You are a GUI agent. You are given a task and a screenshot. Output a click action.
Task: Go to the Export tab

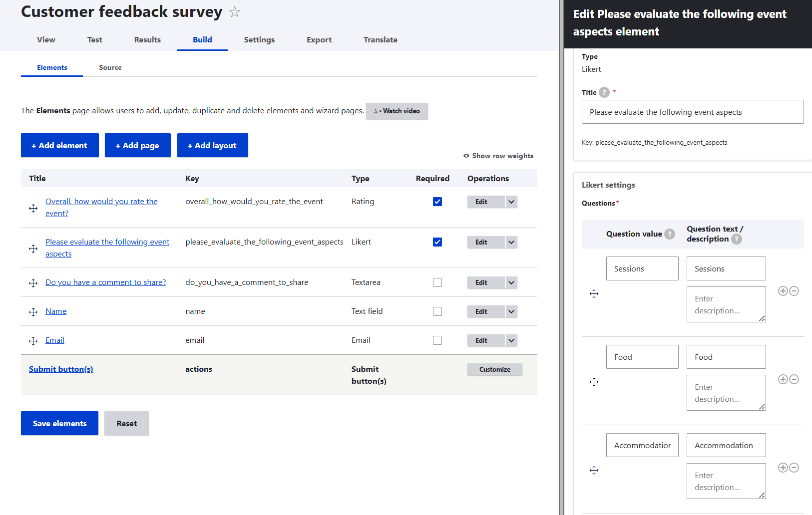point(319,40)
